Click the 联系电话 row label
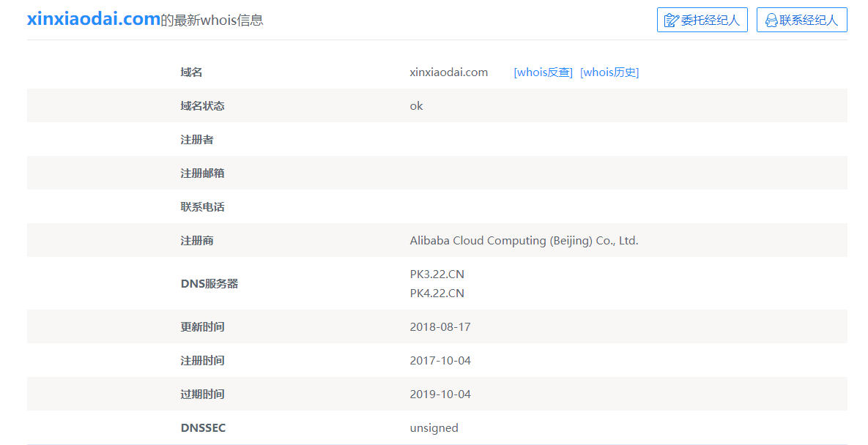 coord(202,207)
